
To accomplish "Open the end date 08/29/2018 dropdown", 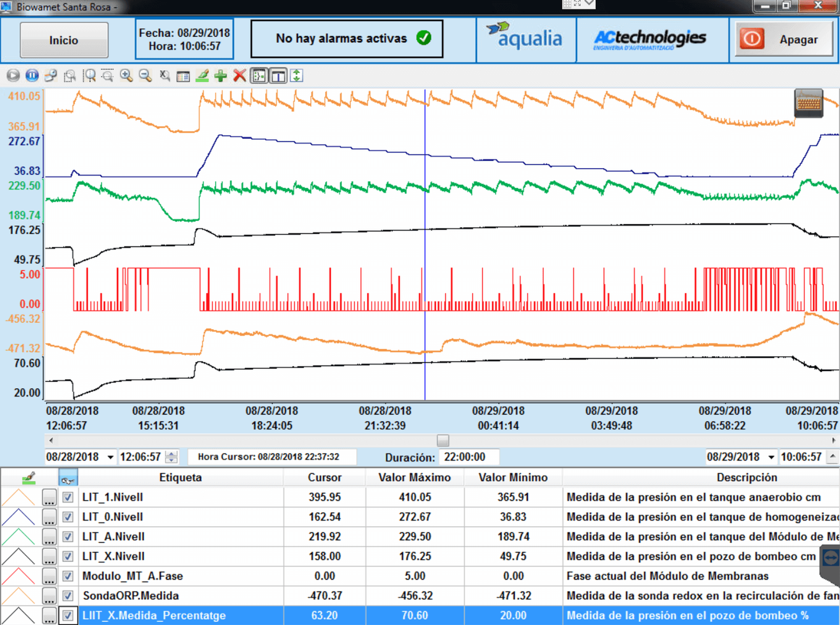I will (x=771, y=457).
